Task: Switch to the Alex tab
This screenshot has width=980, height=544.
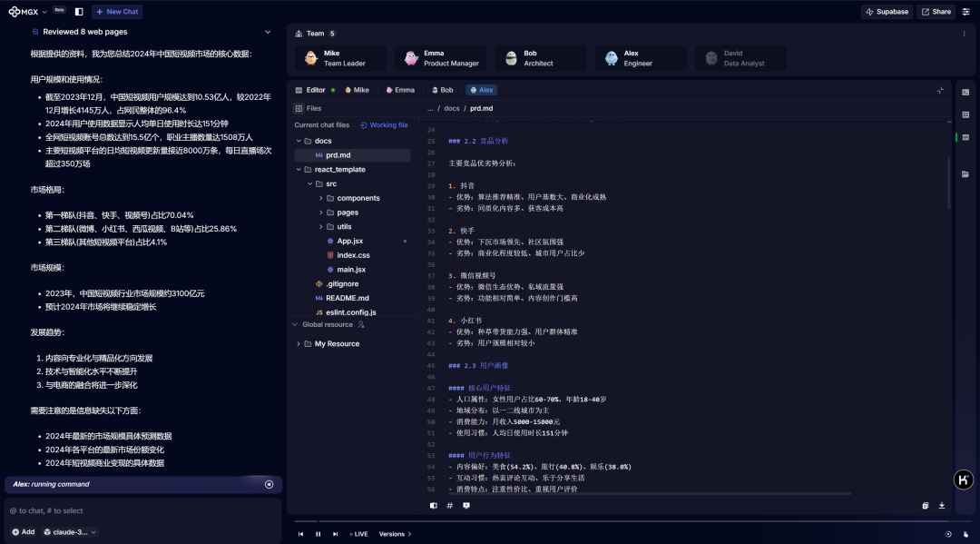Action: click(x=481, y=90)
